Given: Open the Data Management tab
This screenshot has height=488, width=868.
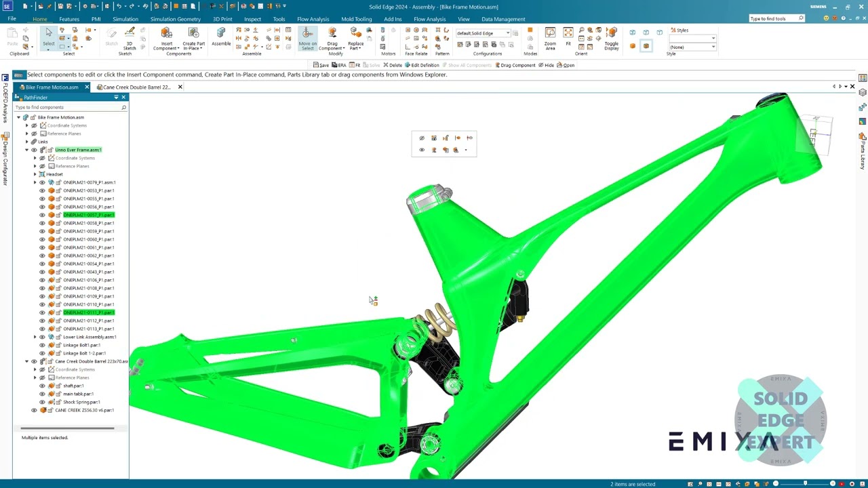Looking at the screenshot, I should coord(503,19).
